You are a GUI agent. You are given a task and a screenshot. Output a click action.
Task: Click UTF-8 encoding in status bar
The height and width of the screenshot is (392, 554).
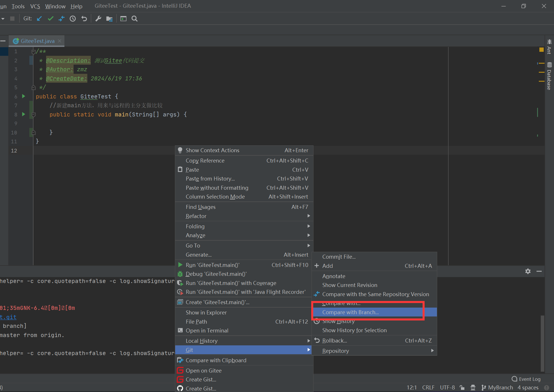[x=447, y=387]
